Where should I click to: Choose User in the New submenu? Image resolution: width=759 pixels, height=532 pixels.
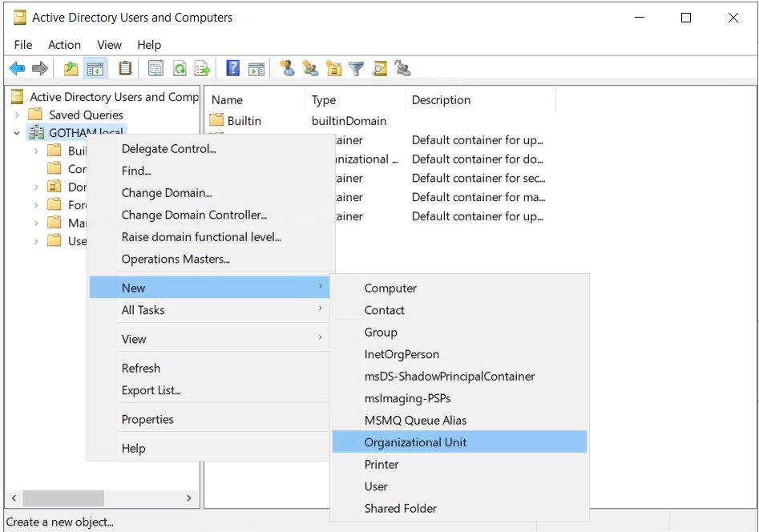(376, 486)
